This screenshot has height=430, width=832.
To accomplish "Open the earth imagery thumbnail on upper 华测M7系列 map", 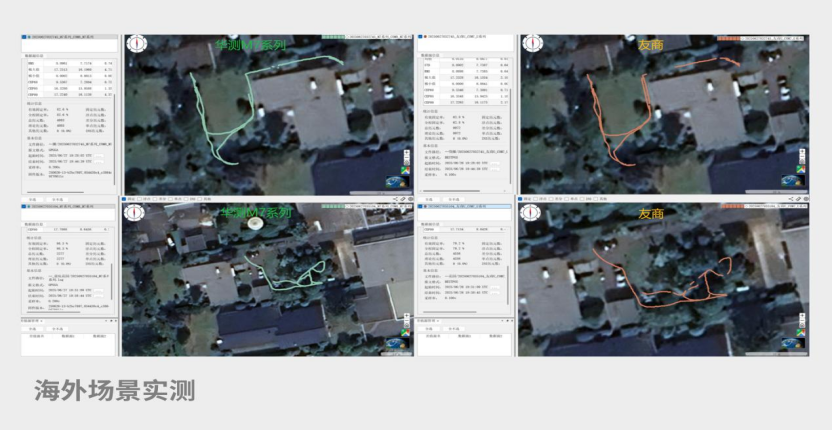I will point(397,182).
